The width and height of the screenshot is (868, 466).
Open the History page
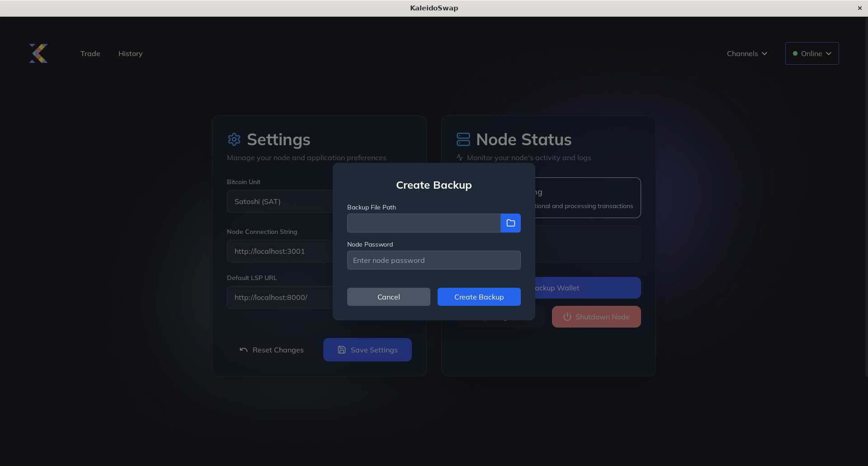[130, 53]
